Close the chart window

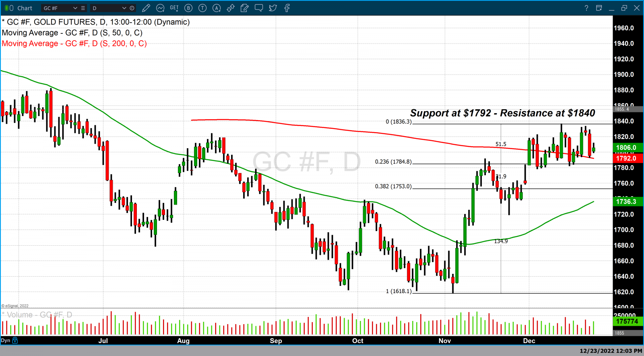(x=637, y=8)
